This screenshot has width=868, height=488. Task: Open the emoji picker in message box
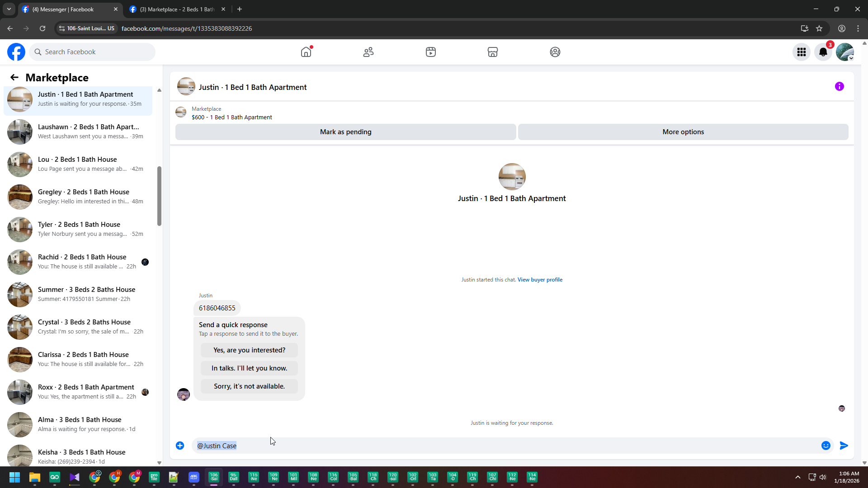[826, 446]
